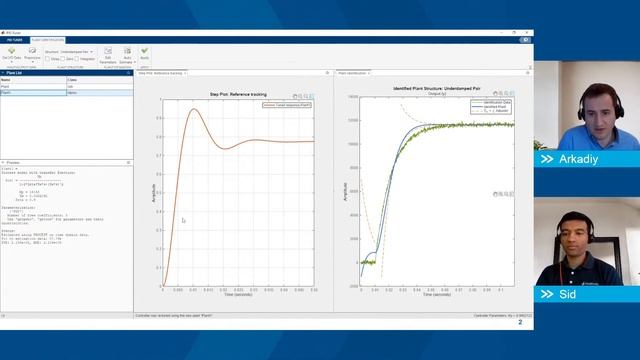Viewport: 640px width, 360px height.
Task: Switch to the PLANT IDENTIFICATION ribbon tab
Action: click(48, 40)
